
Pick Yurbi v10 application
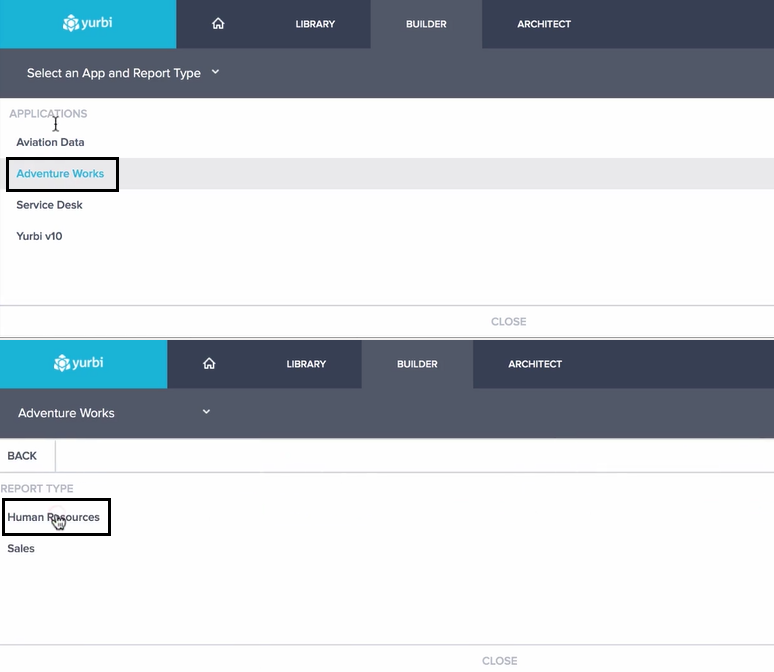(39, 236)
